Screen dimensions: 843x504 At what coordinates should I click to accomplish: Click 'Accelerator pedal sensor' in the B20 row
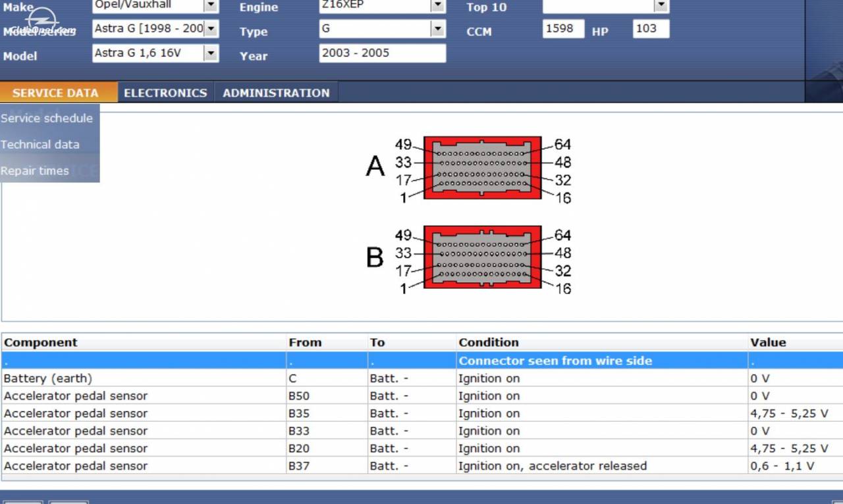tap(76, 449)
